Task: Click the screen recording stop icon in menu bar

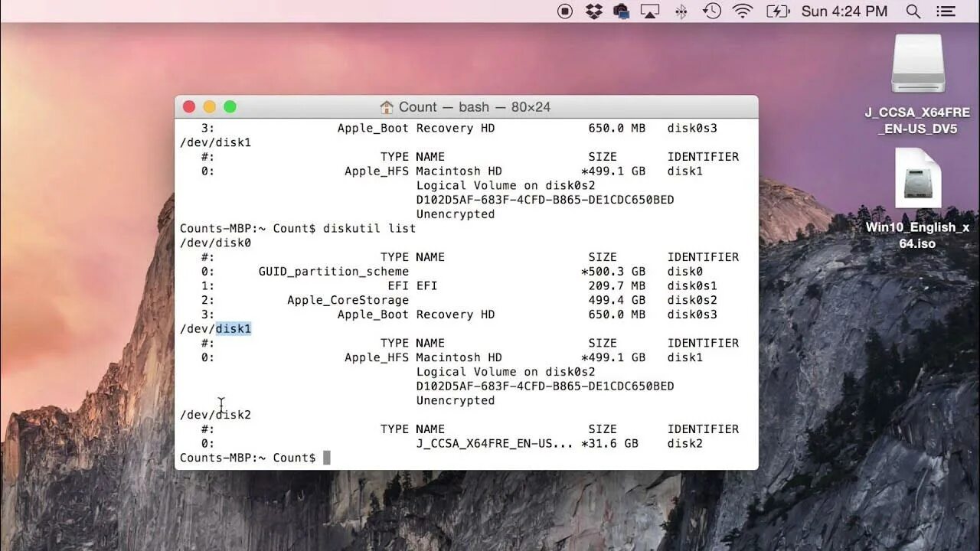Action: click(565, 11)
